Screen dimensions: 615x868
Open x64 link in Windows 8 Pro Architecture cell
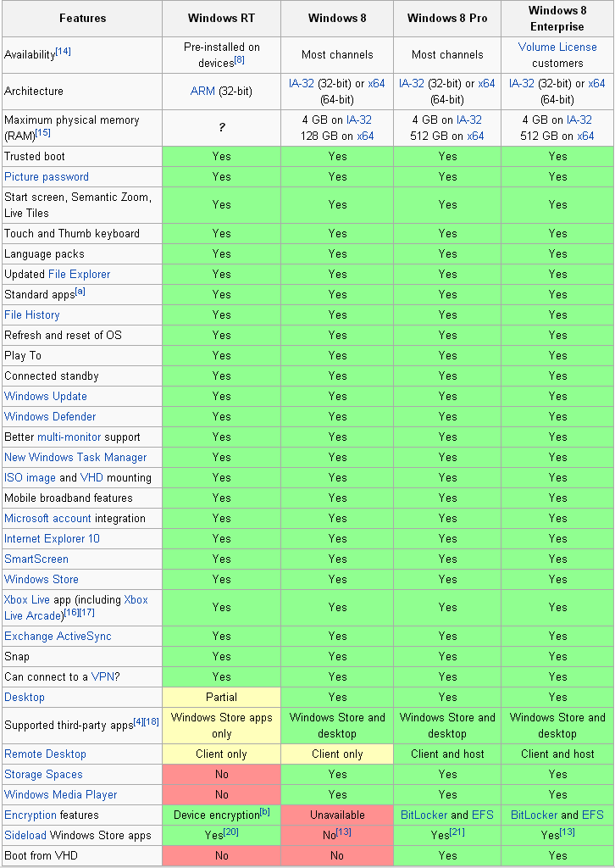coord(487,83)
